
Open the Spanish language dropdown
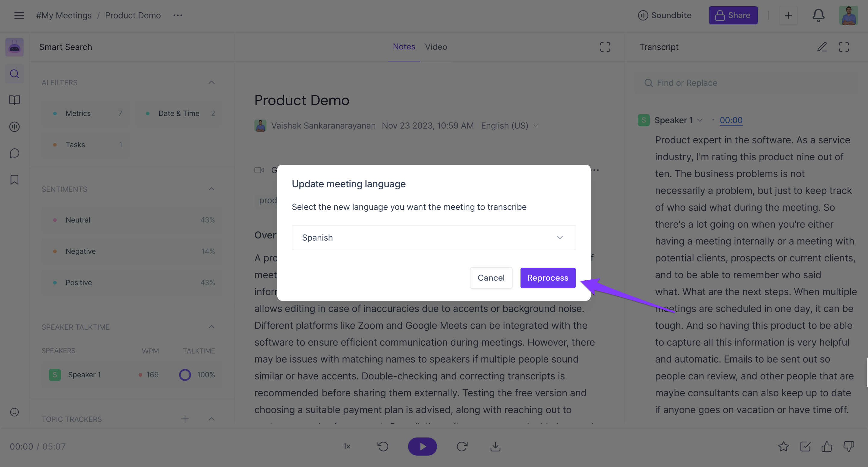tap(433, 237)
